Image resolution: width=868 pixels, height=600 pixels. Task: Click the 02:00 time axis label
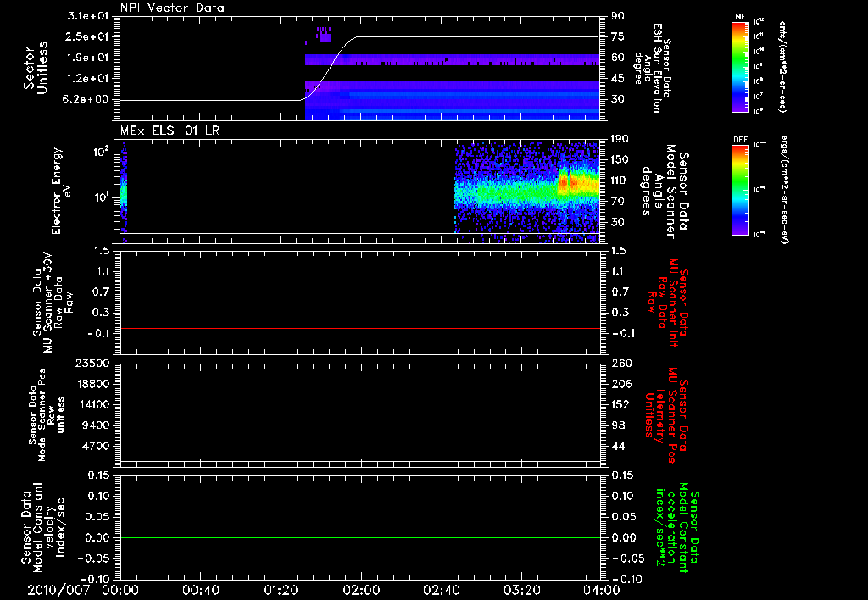[x=361, y=590]
